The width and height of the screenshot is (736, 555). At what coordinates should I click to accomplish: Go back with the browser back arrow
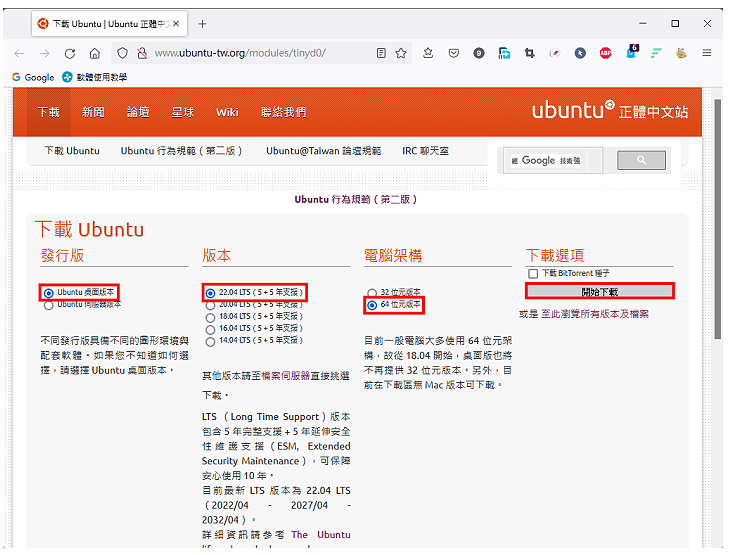coord(19,54)
